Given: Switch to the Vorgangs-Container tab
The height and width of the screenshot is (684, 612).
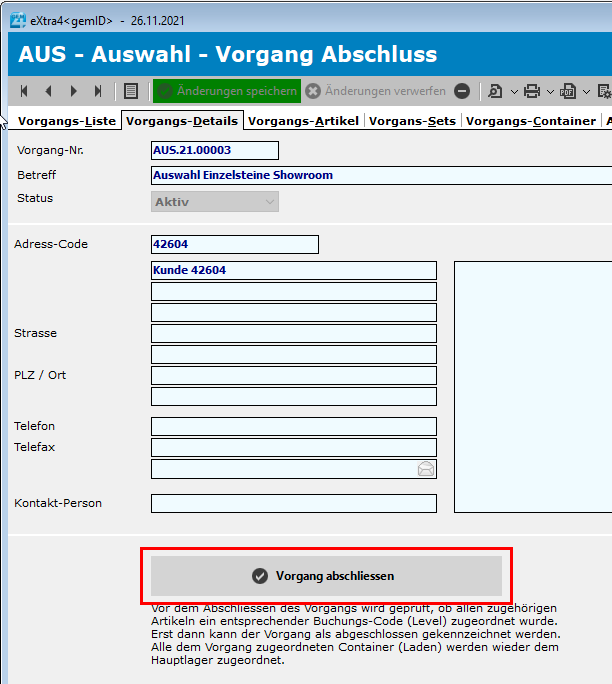Looking at the screenshot, I should pyautogui.click(x=531, y=121).
